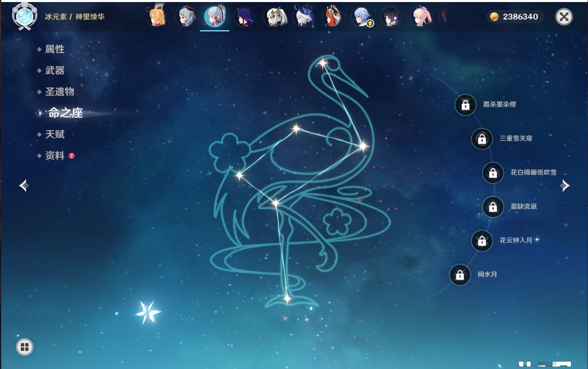Click the red alert badge beside 资料
The image size is (588, 369).
(x=72, y=156)
